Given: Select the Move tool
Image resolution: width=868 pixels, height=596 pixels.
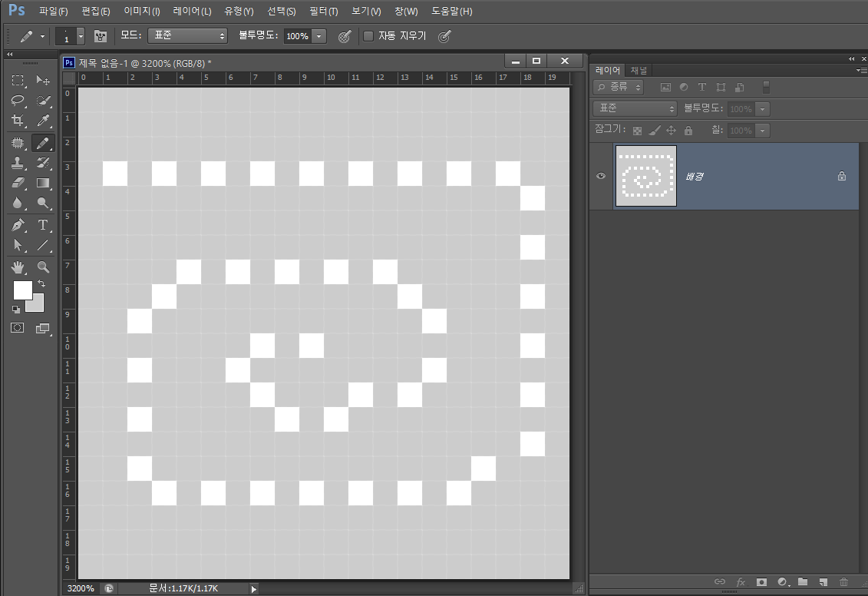Looking at the screenshot, I should tap(43, 81).
